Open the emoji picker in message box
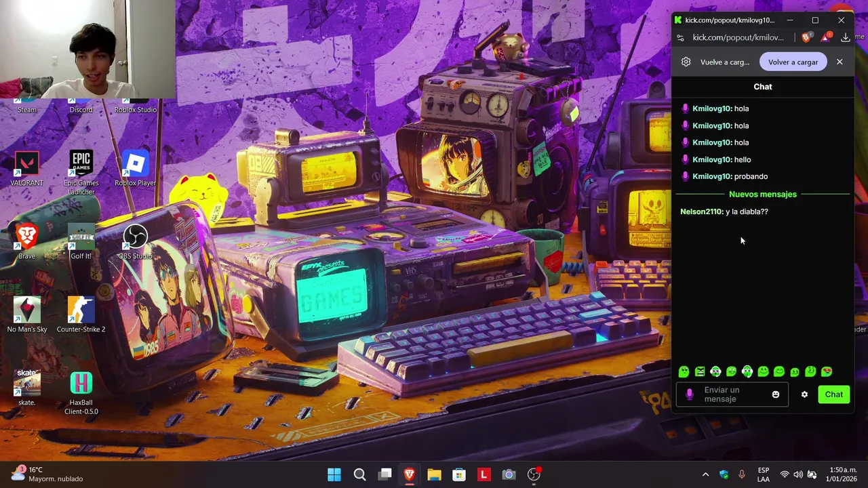 coord(776,394)
